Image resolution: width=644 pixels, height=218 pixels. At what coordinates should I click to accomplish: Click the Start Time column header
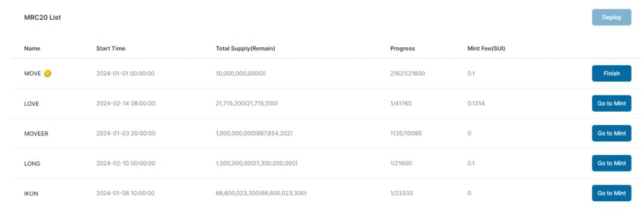point(111,48)
